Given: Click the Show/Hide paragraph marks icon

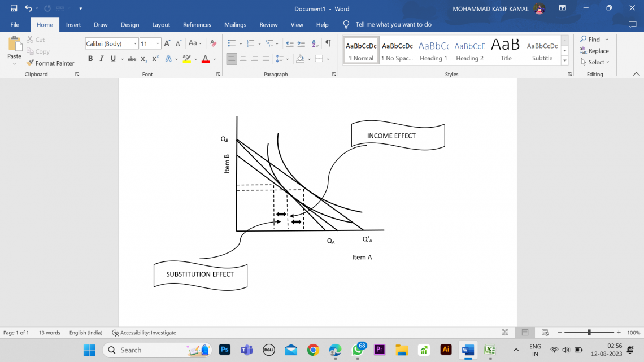Looking at the screenshot, I should 328,43.
